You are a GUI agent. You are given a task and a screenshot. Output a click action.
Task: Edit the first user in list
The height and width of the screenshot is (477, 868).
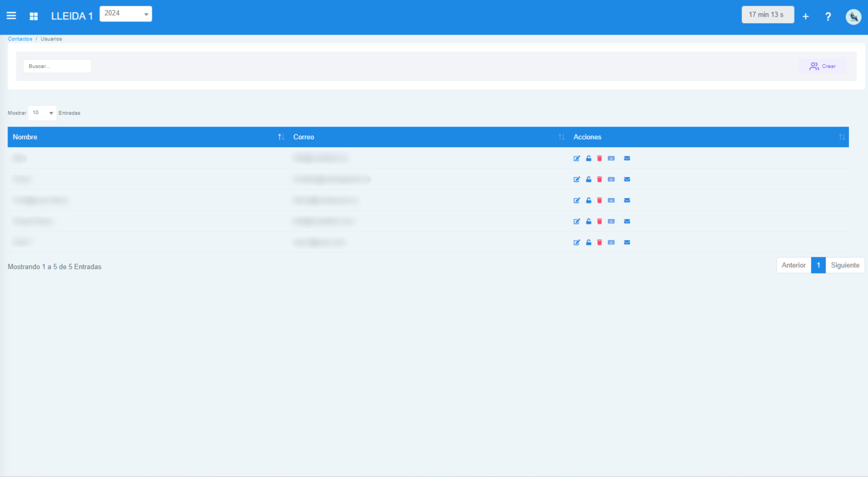coord(577,158)
